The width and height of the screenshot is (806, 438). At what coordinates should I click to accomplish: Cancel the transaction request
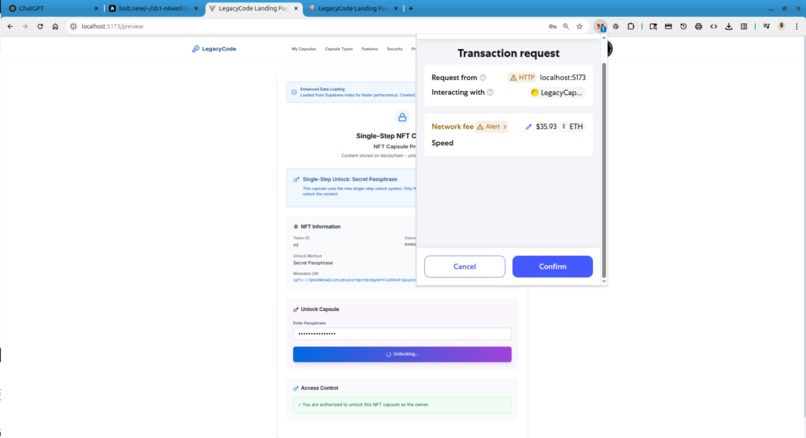point(464,266)
